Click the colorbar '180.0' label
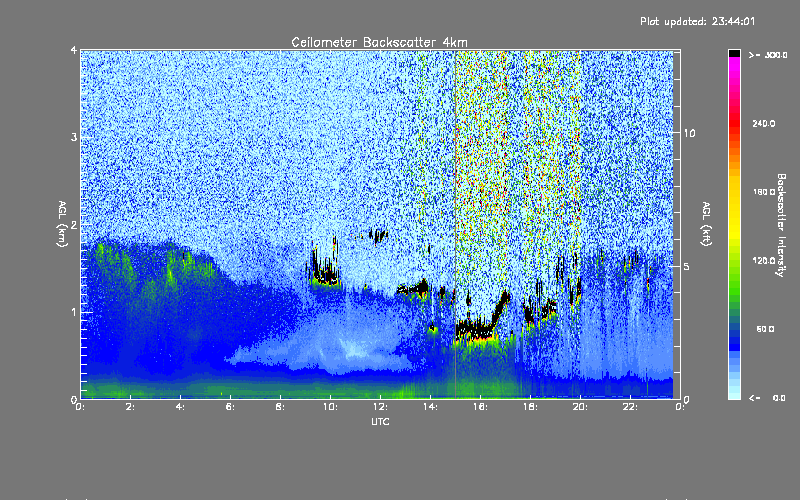The height and width of the screenshot is (500, 800). click(764, 192)
